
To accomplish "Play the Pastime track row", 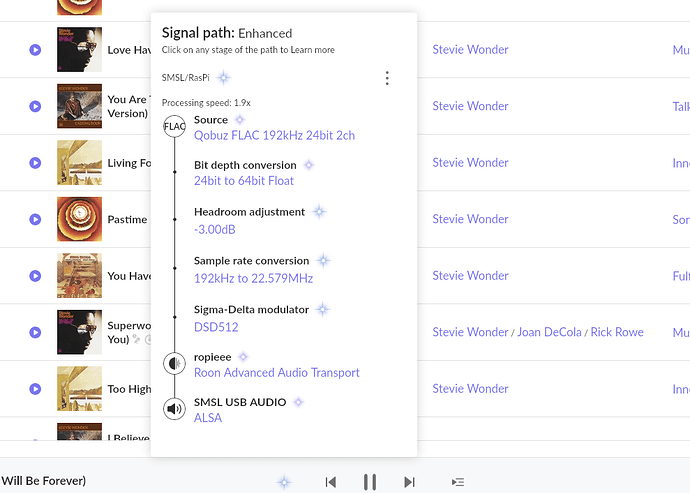I will click(x=35, y=219).
